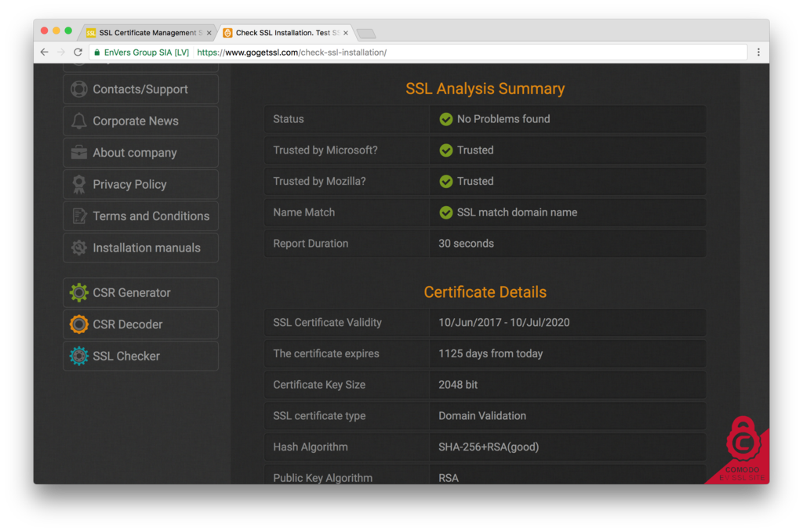Click the About company briefcase icon
The height and width of the screenshot is (532, 803).
(79, 153)
